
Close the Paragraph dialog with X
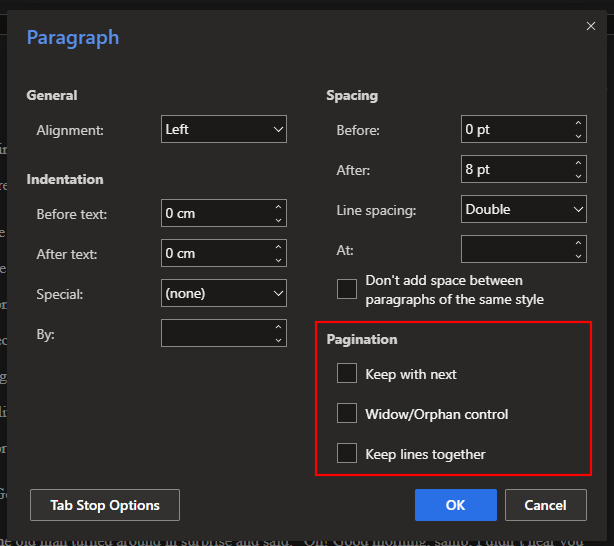coord(589,25)
